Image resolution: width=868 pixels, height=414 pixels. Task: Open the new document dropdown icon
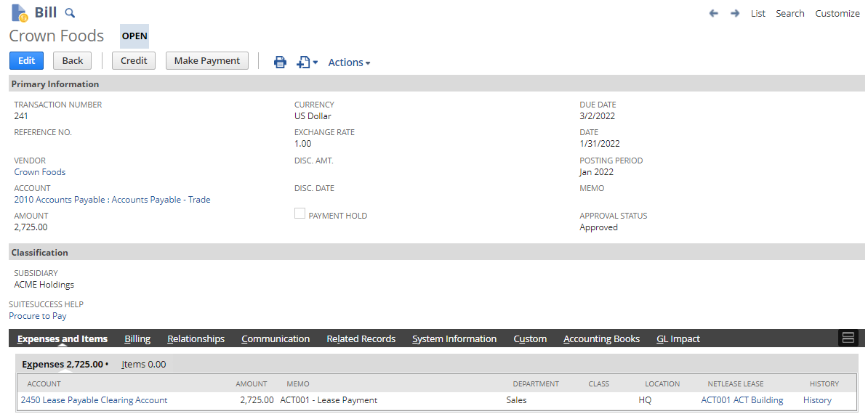(x=307, y=62)
